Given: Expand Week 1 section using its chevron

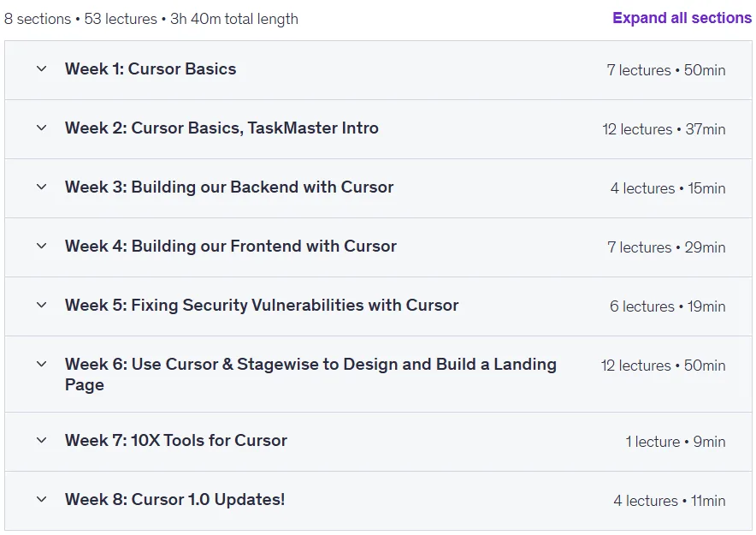Looking at the screenshot, I should point(41,69).
